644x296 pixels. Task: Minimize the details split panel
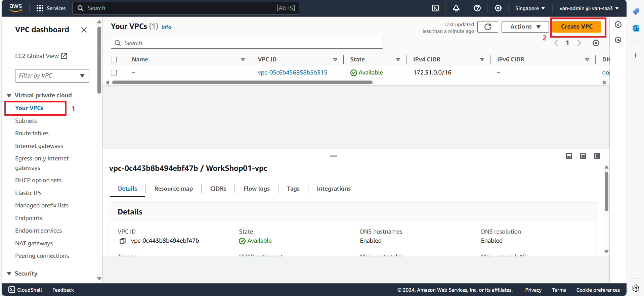pyautogui.click(x=569, y=156)
